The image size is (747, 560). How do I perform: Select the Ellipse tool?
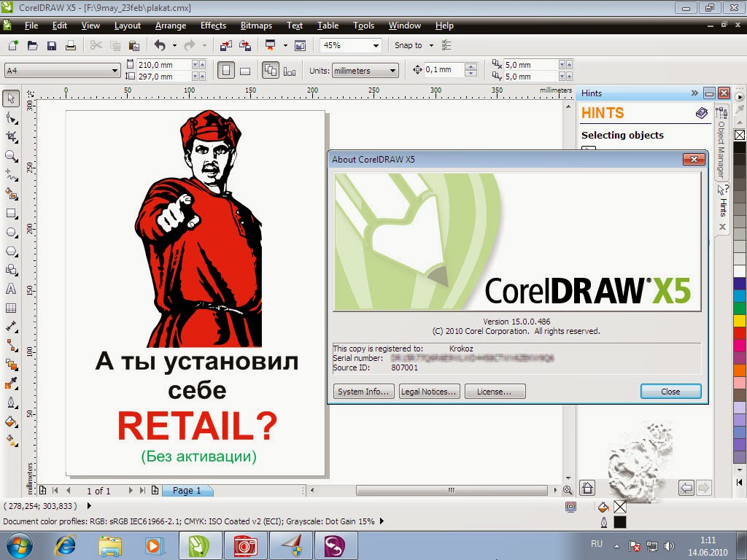click(x=11, y=233)
